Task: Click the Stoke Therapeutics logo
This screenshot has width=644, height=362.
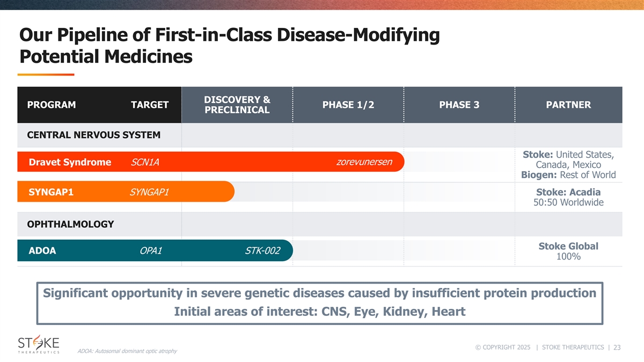Action: tap(39, 344)
